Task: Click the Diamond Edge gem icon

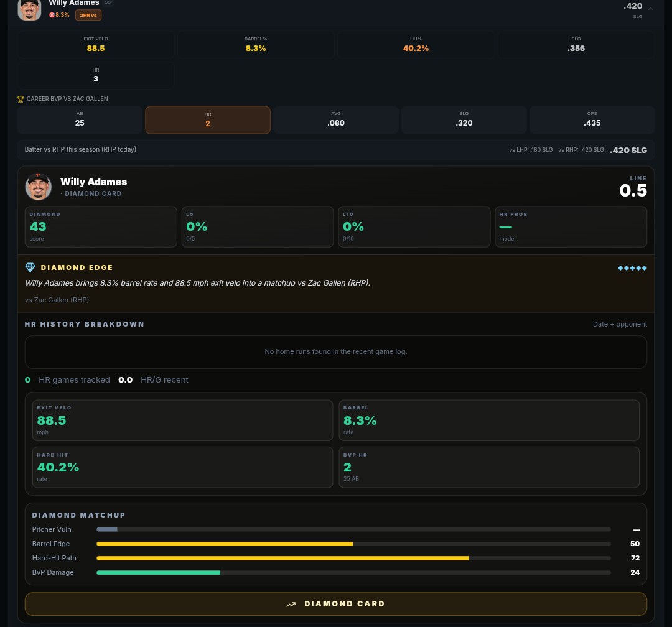Action: [30, 267]
